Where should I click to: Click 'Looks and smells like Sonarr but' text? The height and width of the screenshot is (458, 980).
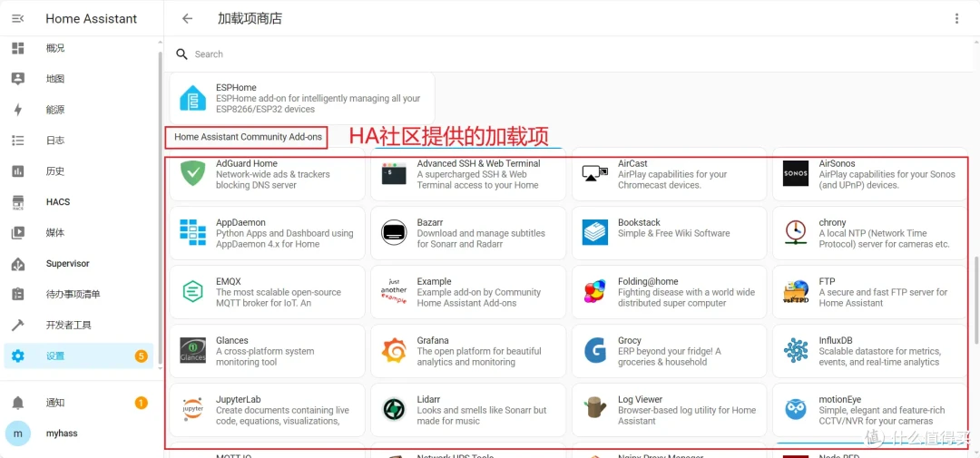pyautogui.click(x=481, y=411)
